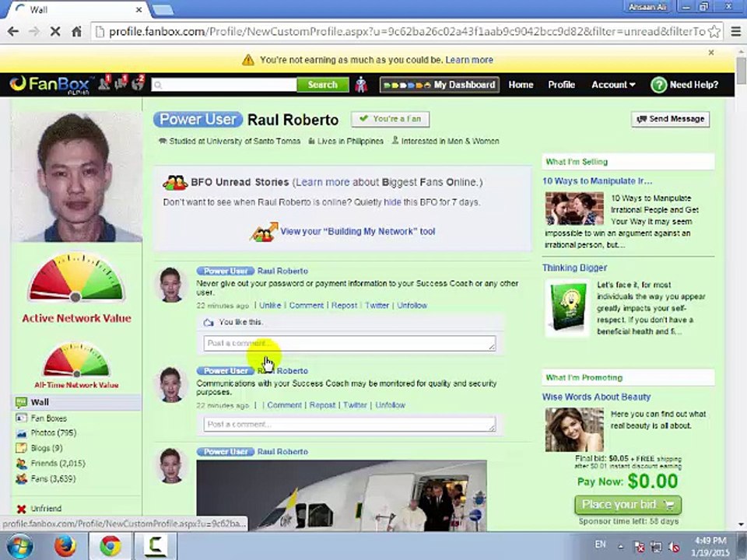
Task: Click comment box under Success Coach monitoring post
Action: tap(349, 425)
